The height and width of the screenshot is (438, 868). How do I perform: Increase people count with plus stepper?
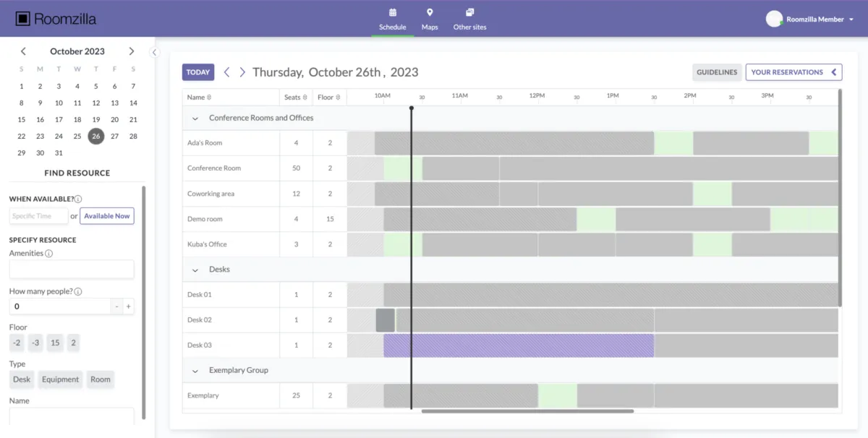point(129,306)
